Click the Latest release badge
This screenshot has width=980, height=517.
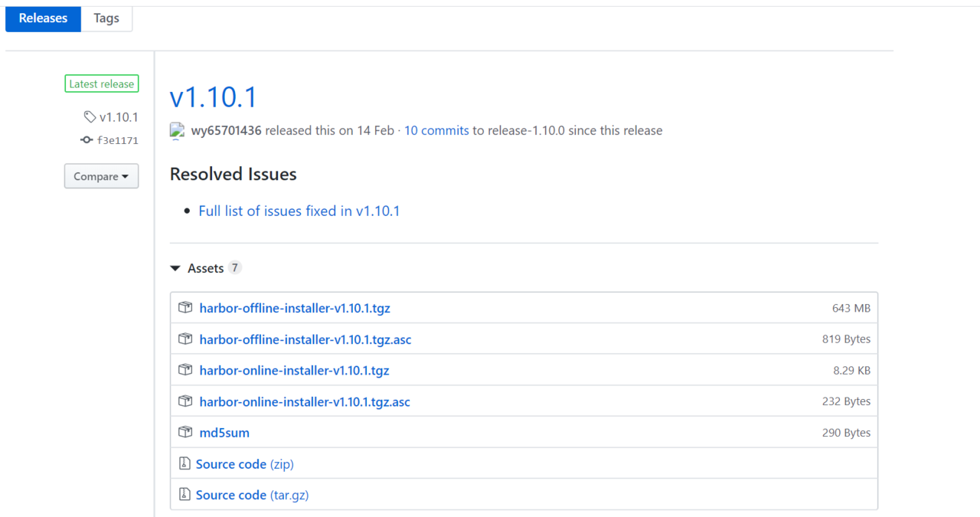coord(102,84)
